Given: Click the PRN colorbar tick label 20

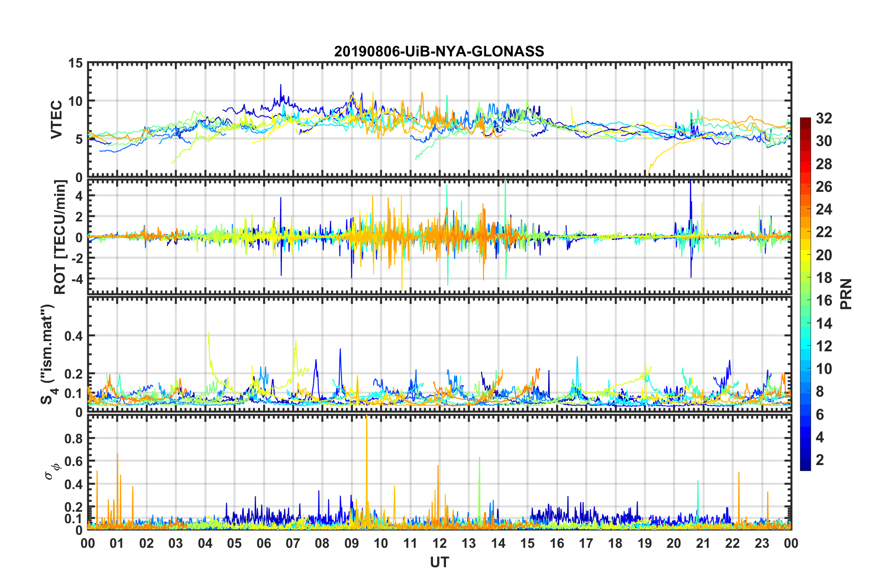Looking at the screenshot, I should tap(824, 255).
